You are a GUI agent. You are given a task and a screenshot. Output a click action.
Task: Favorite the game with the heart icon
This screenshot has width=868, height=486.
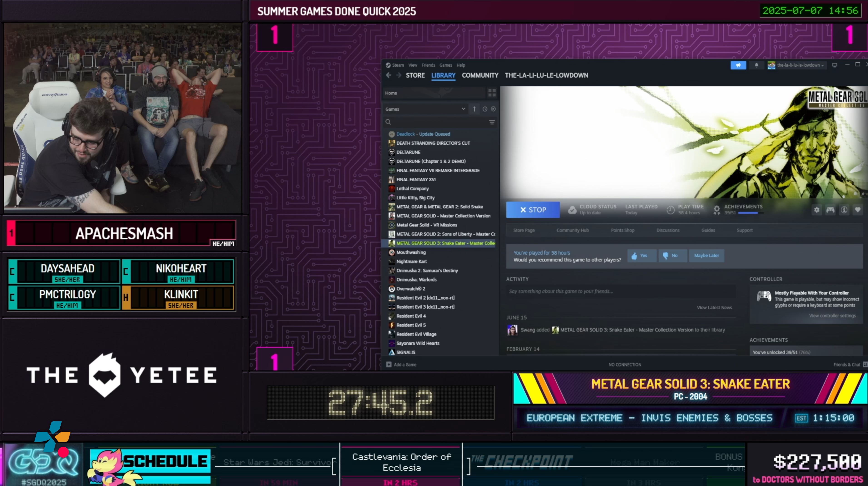858,210
